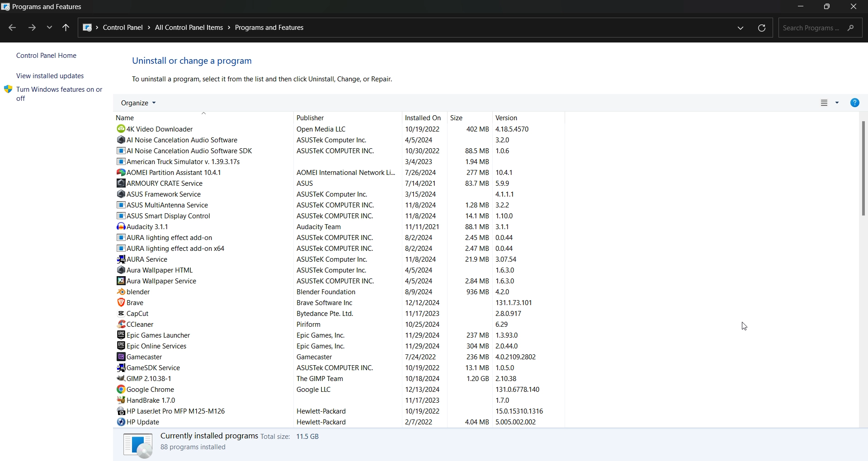Click the AOMEI Partition Assistant icon
868x461 pixels.
(121, 172)
